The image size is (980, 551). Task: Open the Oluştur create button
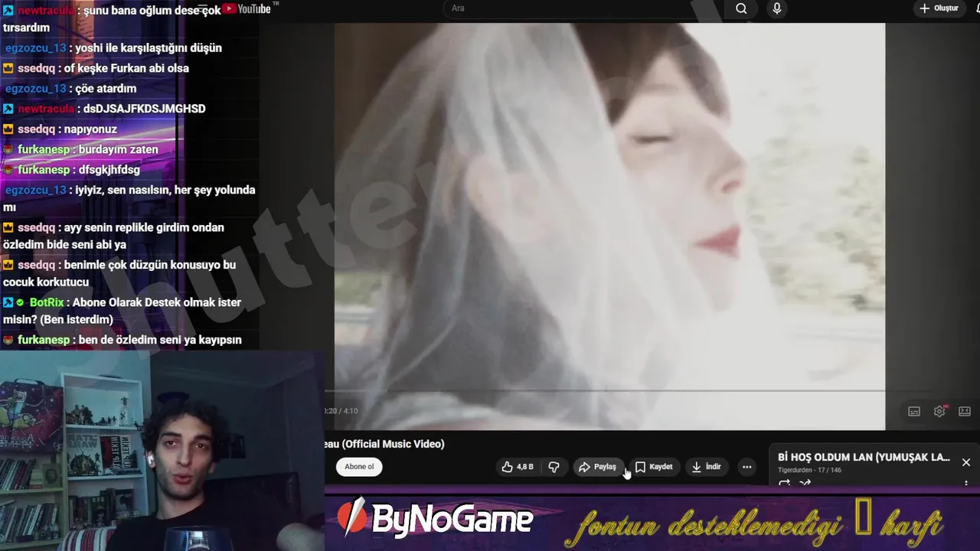pos(939,8)
